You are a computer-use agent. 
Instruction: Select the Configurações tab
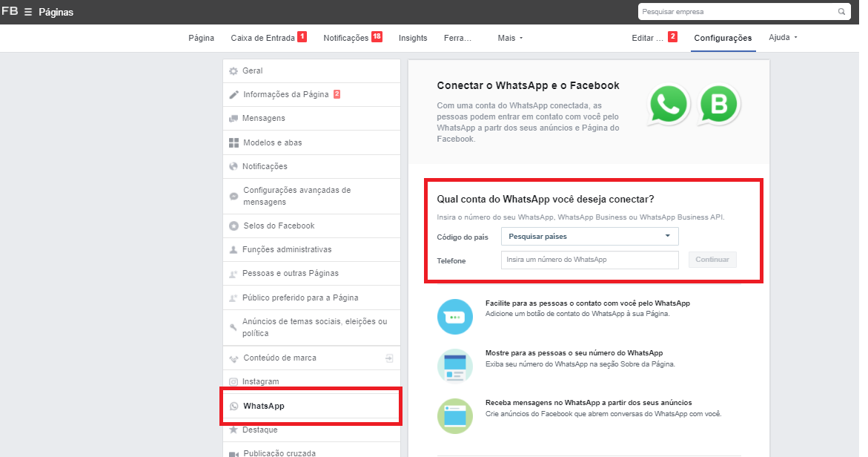click(723, 39)
